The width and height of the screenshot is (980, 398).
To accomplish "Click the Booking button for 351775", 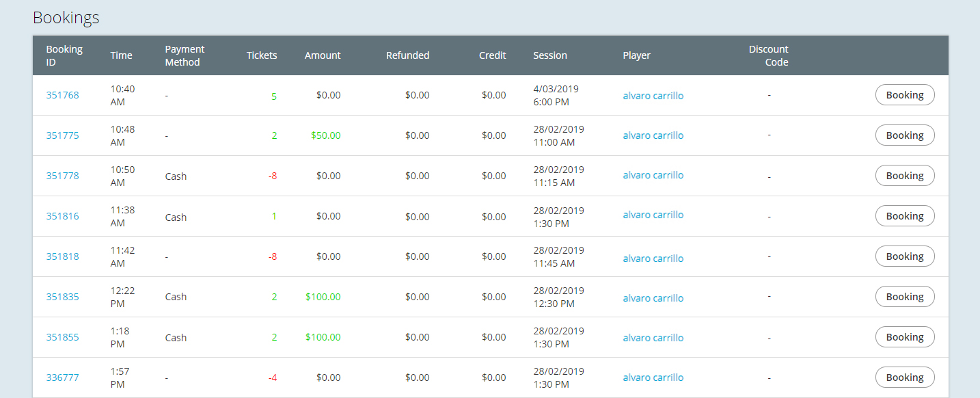I will (905, 135).
